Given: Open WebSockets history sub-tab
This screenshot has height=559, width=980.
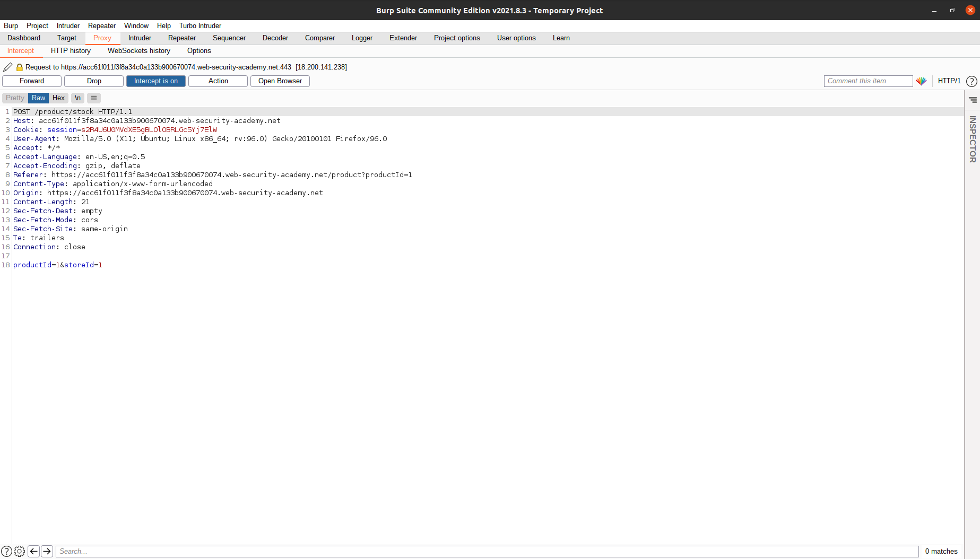Looking at the screenshot, I should [x=139, y=51].
